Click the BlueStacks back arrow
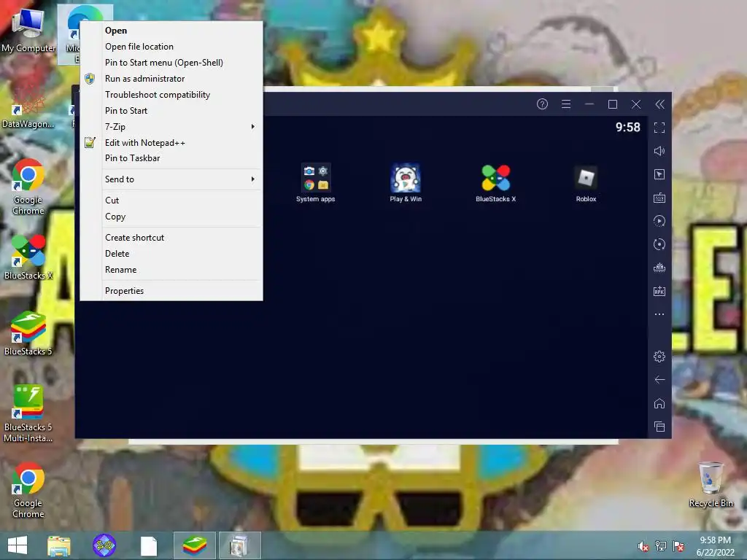This screenshot has width=747, height=560. point(659,379)
